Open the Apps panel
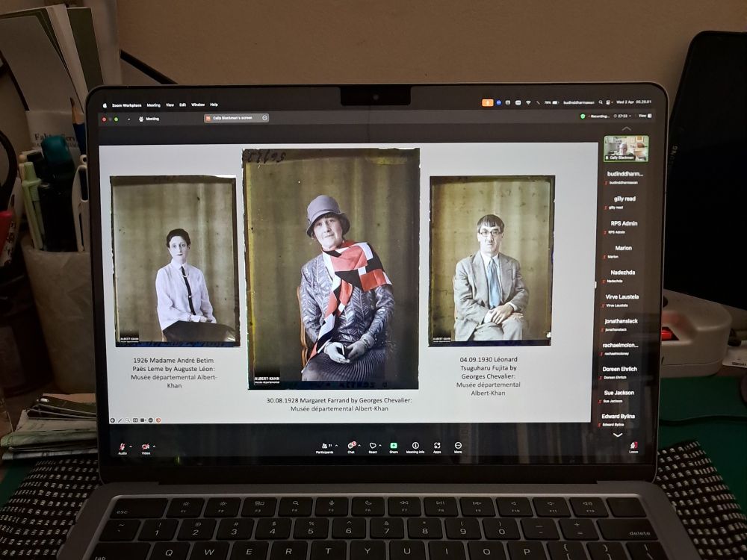This screenshot has height=560, width=747. point(437,447)
